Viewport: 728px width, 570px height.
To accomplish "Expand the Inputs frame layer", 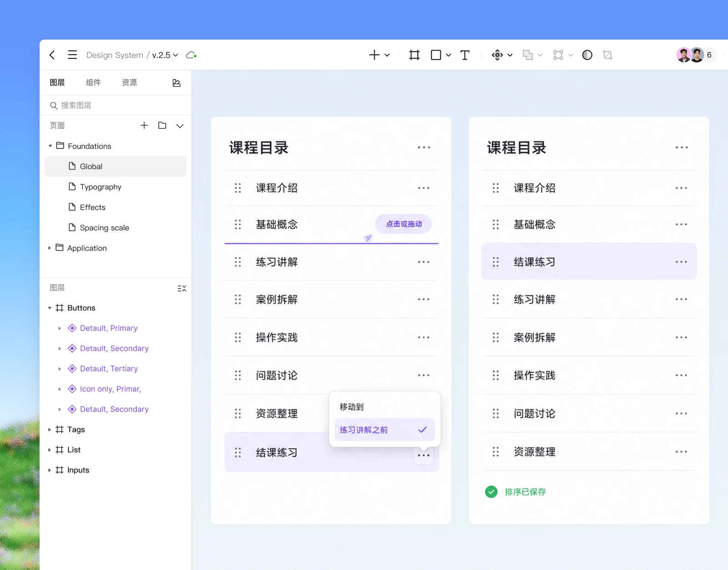I will 50,470.
